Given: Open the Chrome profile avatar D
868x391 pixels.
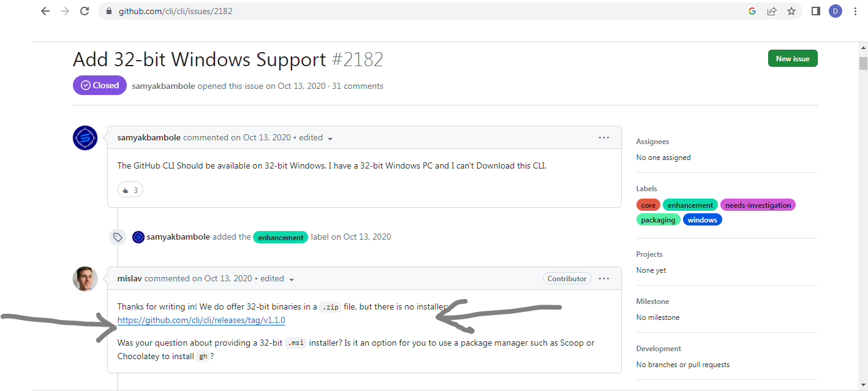Looking at the screenshot, I should (x=836, y=11).
